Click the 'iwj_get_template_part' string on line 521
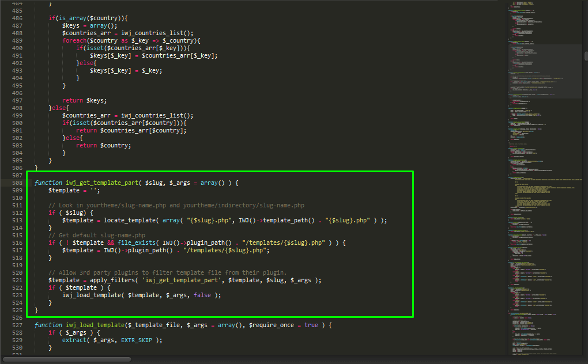The image size is (588, 364). tap(182, 280)
